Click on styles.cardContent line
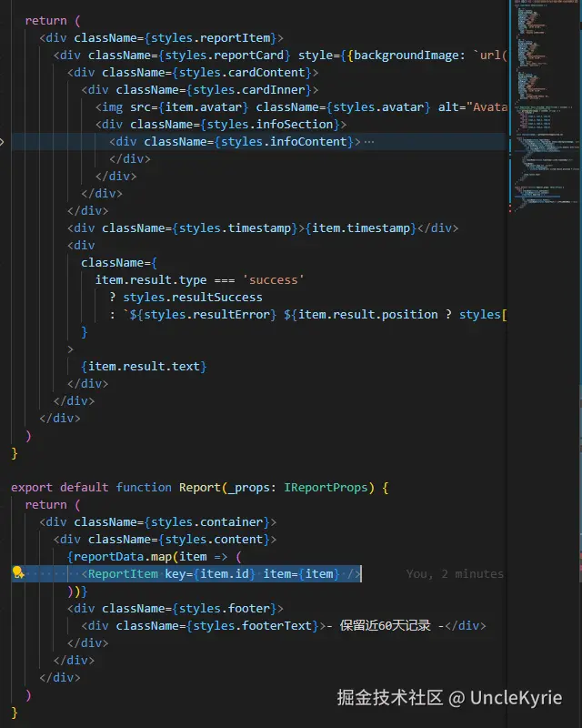The width and height of the screenshot is (582, 728). point(242,73)
